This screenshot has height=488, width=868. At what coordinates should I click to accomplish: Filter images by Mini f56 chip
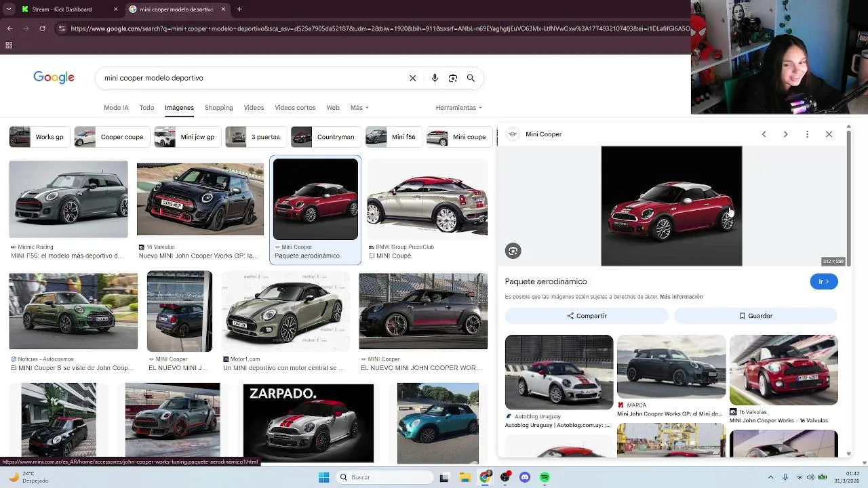tap(393, 137)
